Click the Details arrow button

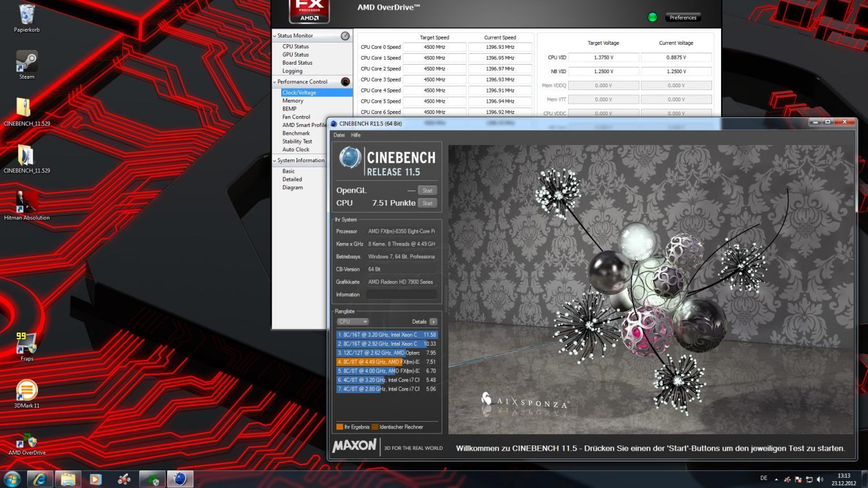click(433, 321)
